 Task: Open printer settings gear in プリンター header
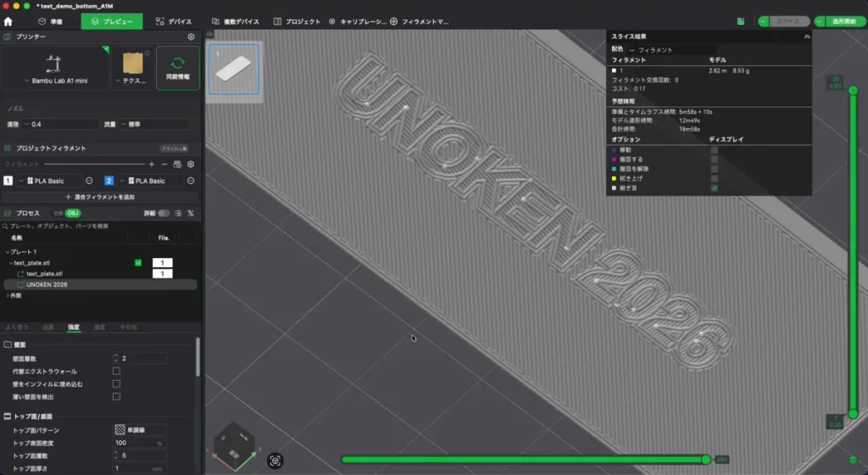pyautogui.click(x=191, y=36)
